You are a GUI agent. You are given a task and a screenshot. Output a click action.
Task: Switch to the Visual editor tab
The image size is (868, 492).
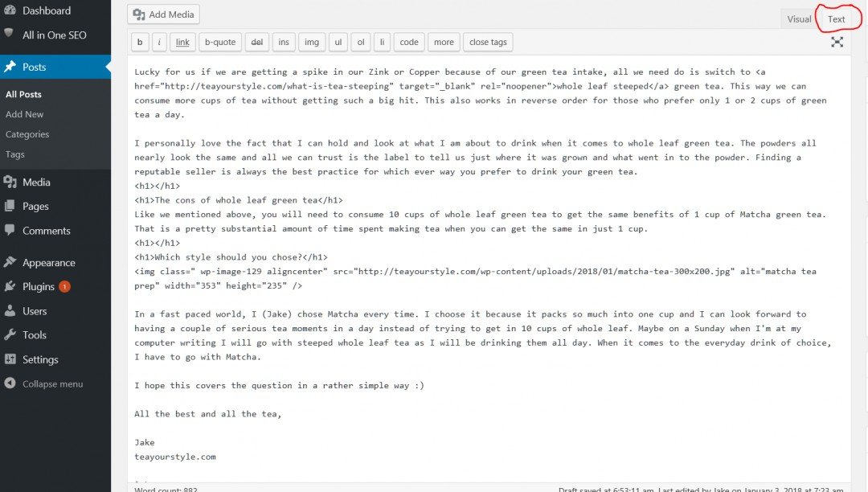(x=799, y=19)
